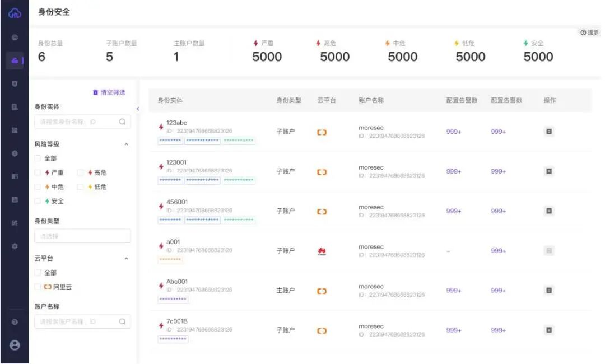The image size is (605, 364).
Task: Click the 身份类型 column header
Action: (288, 100)
